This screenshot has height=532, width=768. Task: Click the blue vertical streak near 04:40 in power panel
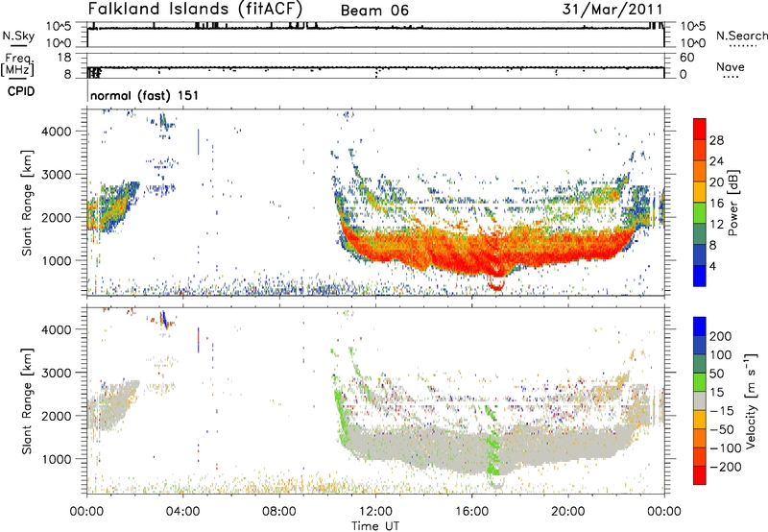pyautogui.click(x=199, y=142)
